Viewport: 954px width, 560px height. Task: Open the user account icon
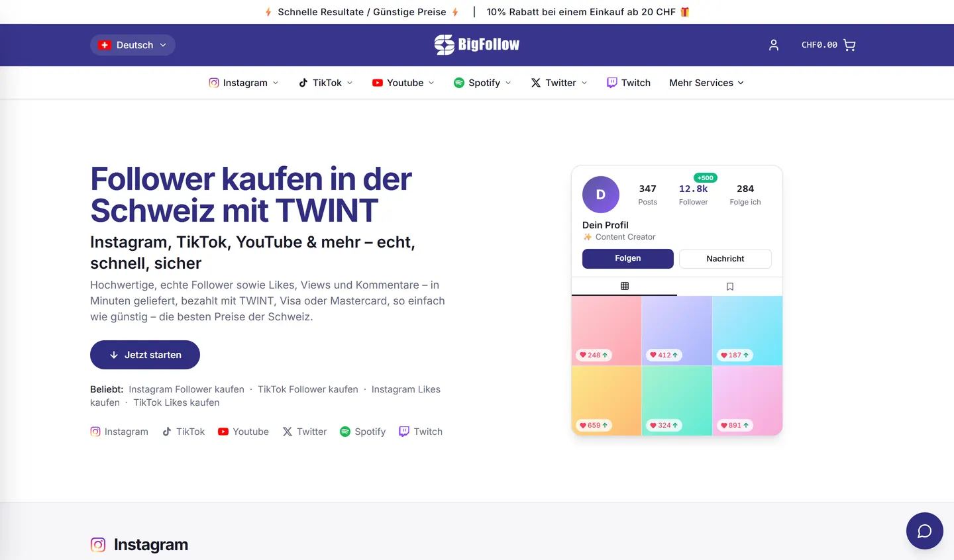pos(773,45)
